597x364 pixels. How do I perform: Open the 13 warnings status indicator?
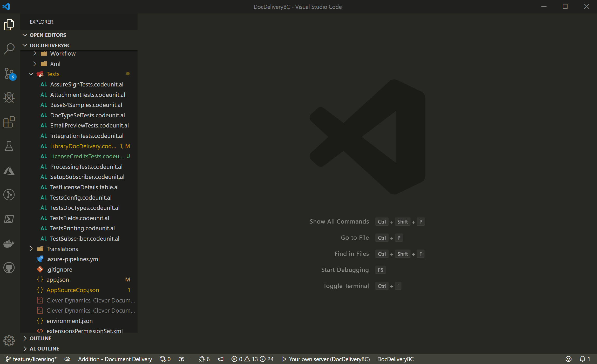(x=251, y=359)
